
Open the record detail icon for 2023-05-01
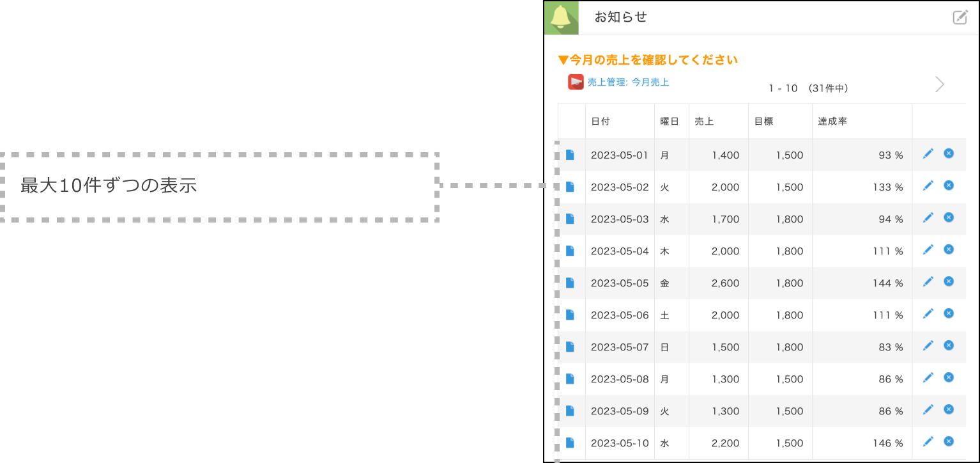571,155
